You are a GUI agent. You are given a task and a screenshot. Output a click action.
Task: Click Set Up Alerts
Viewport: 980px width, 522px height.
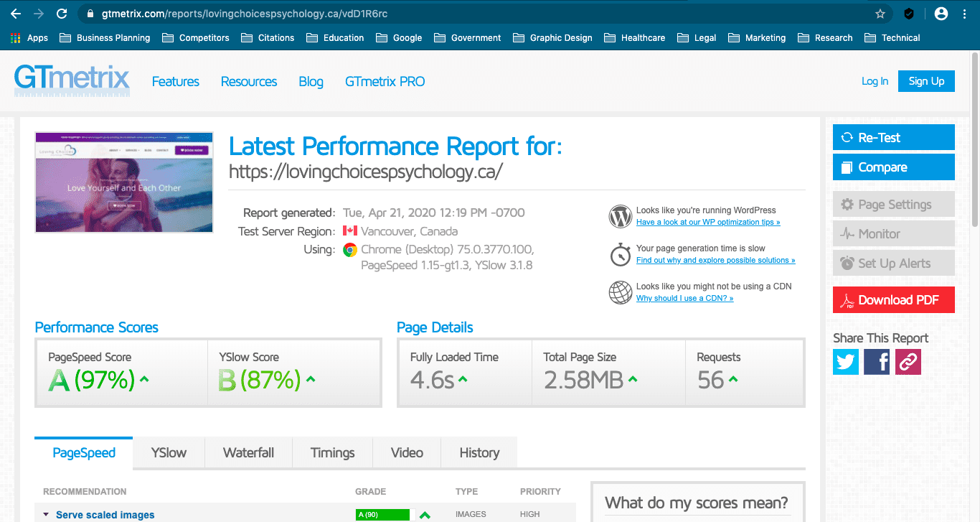point(894,263)
